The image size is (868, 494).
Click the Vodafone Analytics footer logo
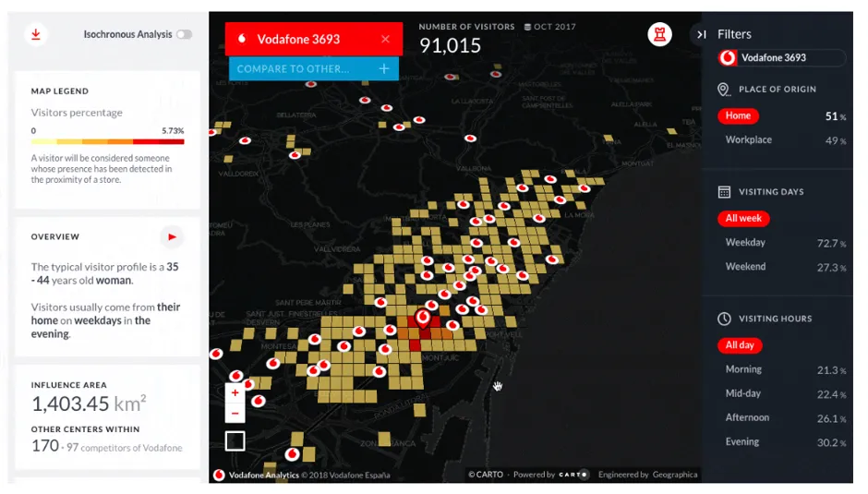219,475
